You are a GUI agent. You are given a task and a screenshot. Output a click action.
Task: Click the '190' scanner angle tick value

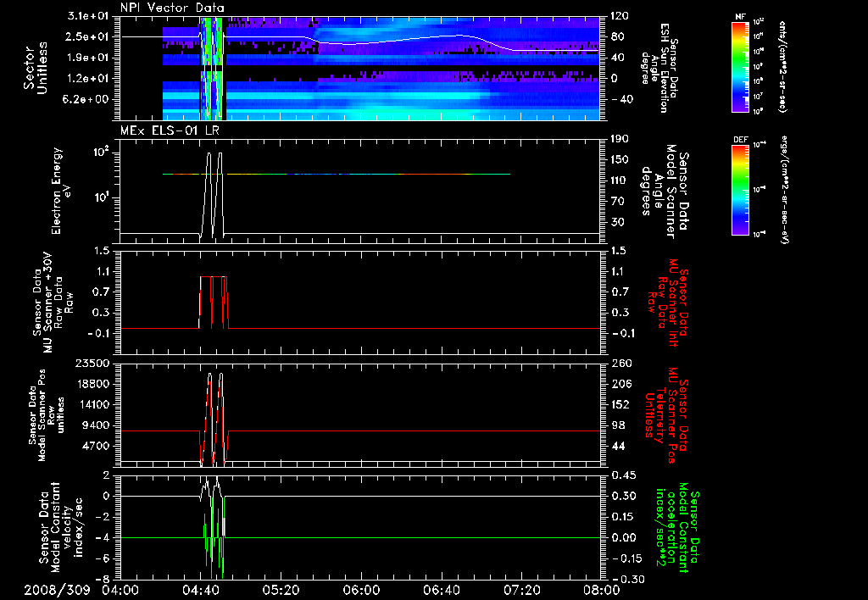click(620, 139)
